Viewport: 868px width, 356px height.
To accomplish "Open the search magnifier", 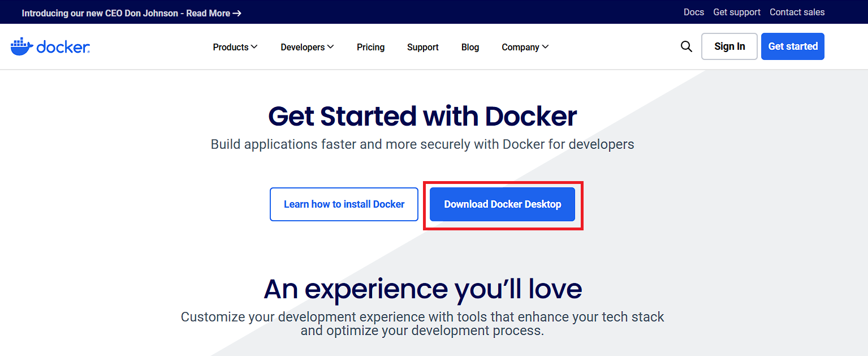I will pos(686,46).
